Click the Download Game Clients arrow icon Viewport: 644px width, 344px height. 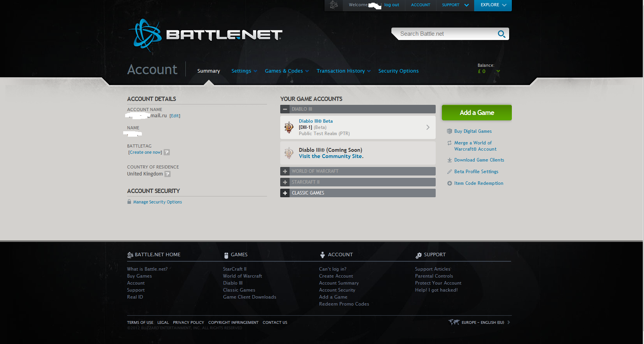(x=449, y=160)
